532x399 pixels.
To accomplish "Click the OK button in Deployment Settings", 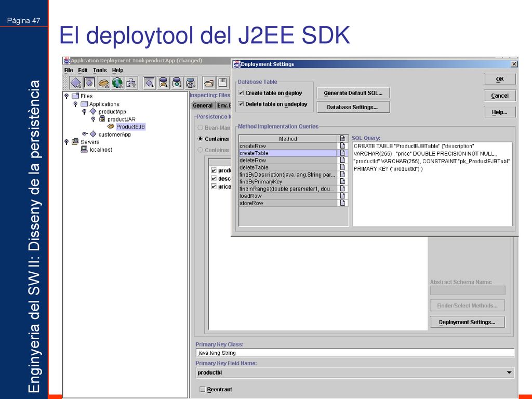I will point(500,79).
